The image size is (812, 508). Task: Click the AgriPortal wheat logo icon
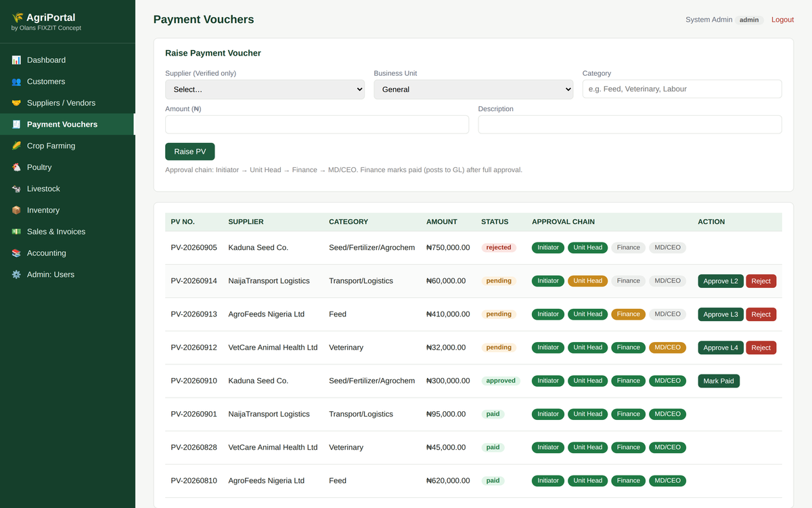point(18,18)
